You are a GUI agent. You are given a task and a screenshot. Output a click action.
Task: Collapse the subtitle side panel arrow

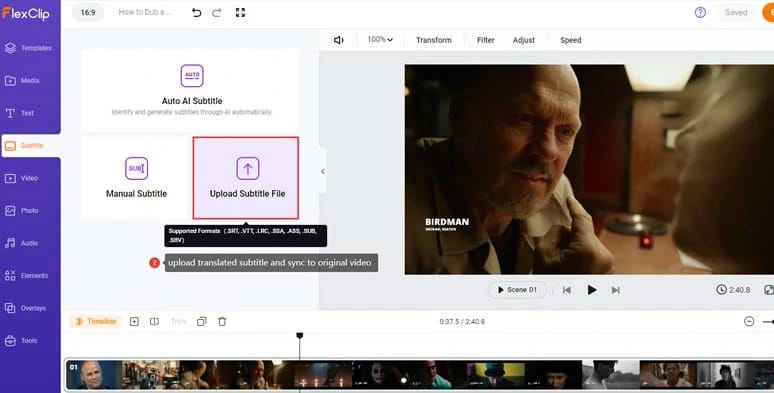(x=323, y=171)
